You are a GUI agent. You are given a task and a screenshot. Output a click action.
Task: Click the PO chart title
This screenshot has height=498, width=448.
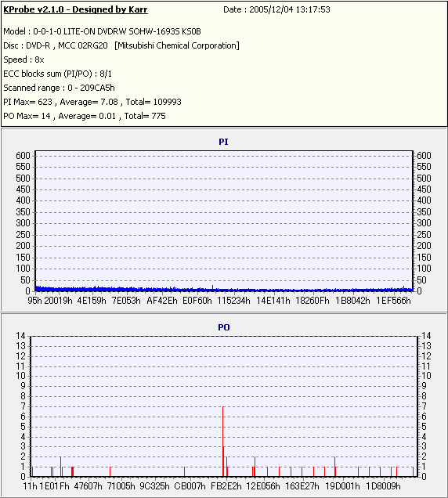[x=224, y=327]
